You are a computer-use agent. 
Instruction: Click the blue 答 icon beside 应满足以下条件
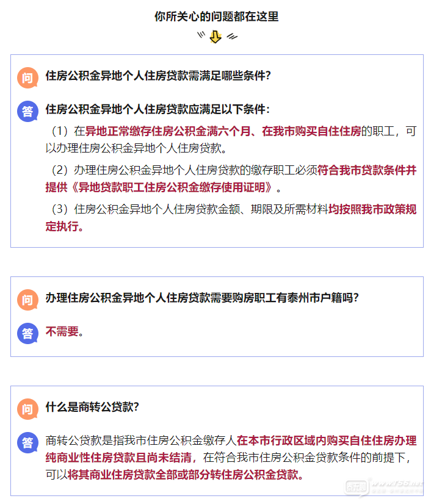(x=27, y=111)
